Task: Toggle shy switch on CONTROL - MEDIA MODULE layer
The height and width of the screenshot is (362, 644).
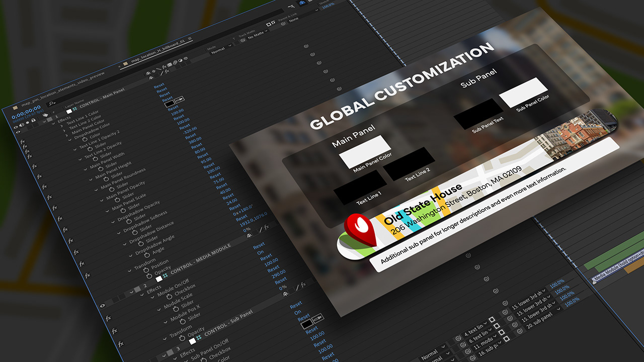Action: [x=250, y=235]
